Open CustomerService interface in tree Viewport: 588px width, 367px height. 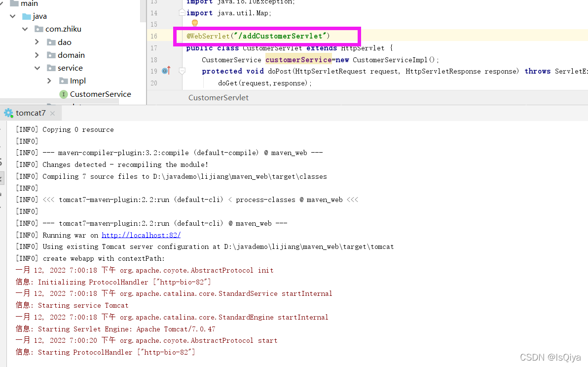coord(101,94)
